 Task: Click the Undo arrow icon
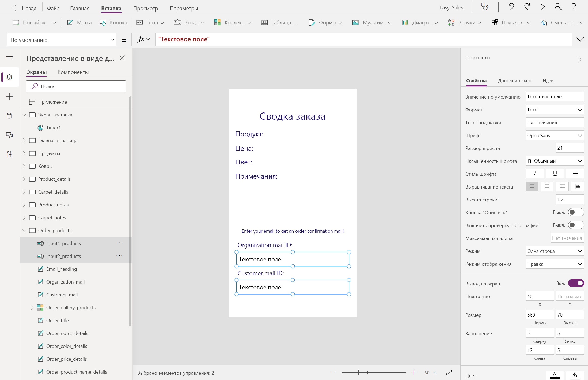511,7
